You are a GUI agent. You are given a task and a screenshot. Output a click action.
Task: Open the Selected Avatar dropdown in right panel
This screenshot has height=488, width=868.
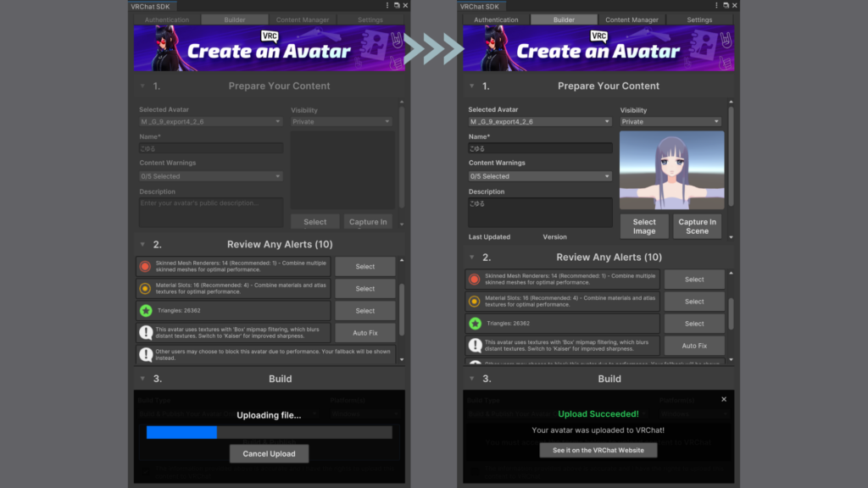[540, 122]
